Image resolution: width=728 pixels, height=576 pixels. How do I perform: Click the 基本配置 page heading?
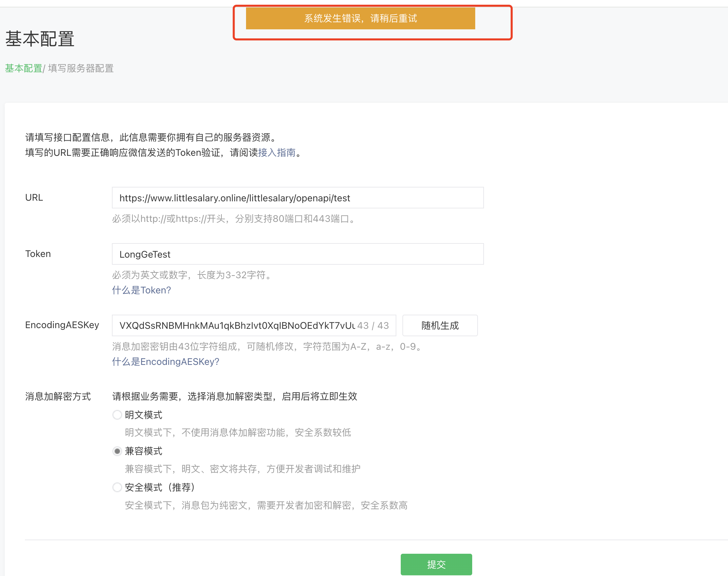[40, 39]
